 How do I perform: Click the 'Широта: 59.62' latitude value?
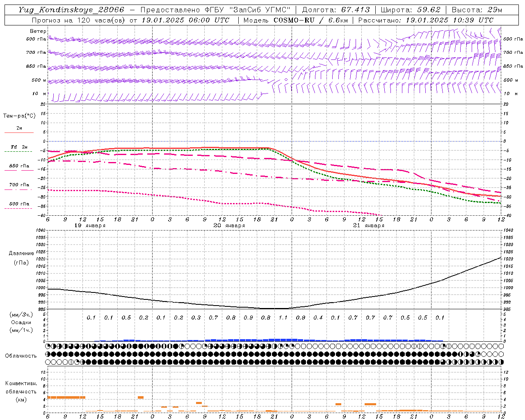click(411, 10)
